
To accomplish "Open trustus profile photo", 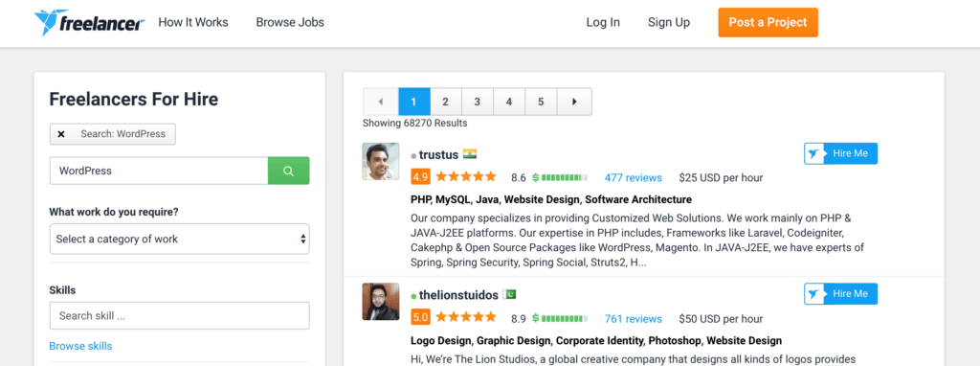I will pyautogui.click(x=381, y=161).
